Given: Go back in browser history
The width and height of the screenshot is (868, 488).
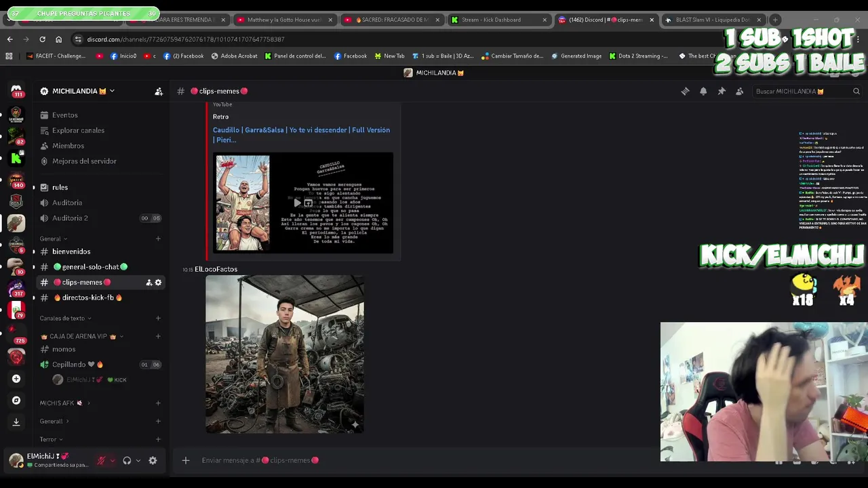Looking at the screenshot, I should [x=9, y=39].
